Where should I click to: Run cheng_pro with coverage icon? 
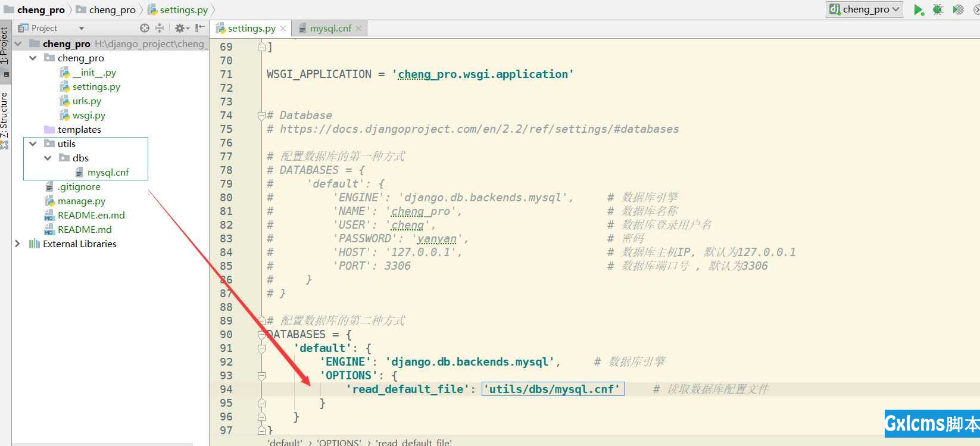pos(958,10)
